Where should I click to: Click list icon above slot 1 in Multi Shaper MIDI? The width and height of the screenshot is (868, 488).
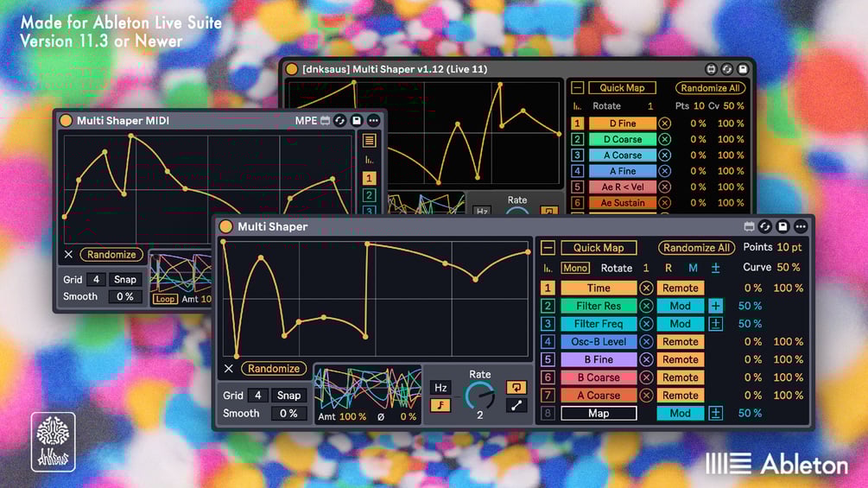(x=370, y=141)
